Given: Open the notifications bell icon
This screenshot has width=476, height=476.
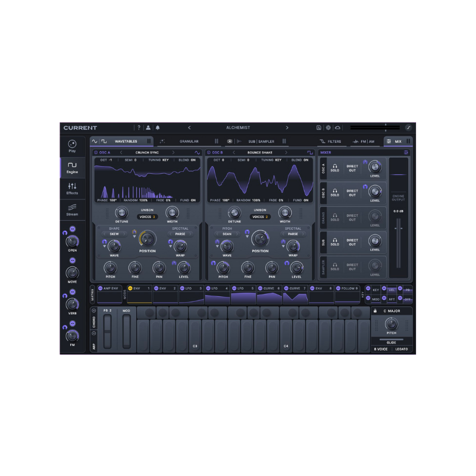Looking at the screenshot, I should coord(158,127).
